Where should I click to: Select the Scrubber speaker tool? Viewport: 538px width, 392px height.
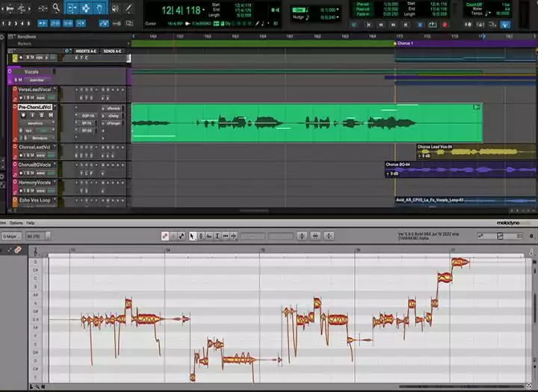[115, 8]
